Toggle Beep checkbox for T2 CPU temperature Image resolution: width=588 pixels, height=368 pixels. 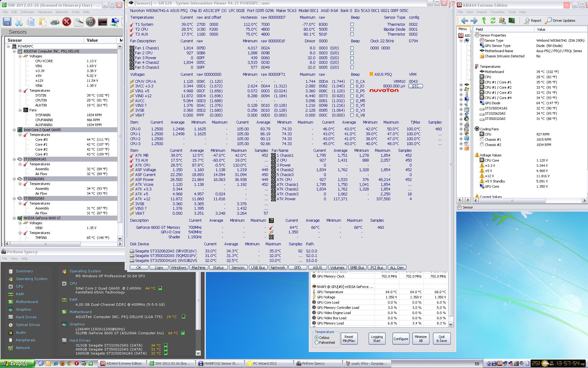coord(352,29)
